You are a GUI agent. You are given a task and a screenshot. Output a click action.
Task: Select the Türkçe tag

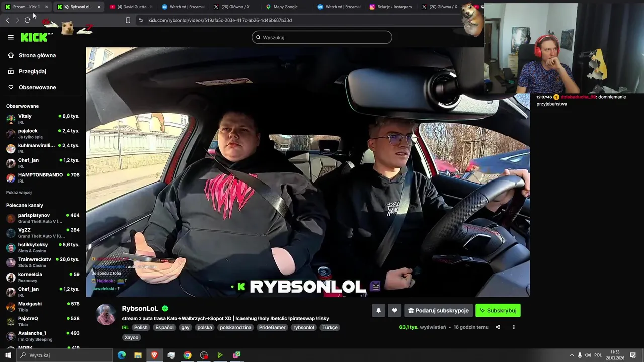point(330,327)
